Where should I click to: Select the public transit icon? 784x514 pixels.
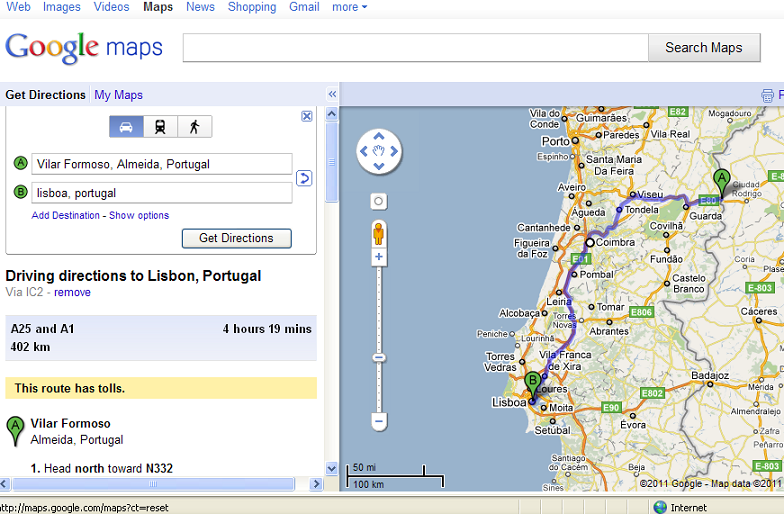tap(160, 126)
